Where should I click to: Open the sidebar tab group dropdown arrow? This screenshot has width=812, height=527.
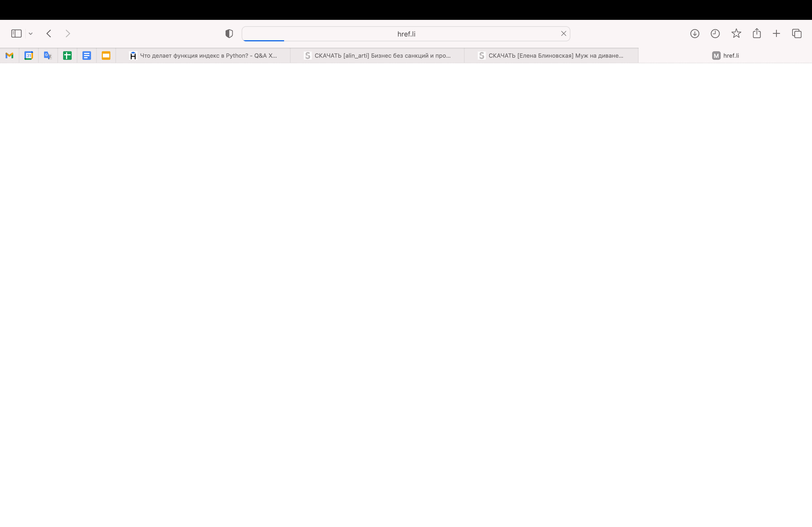pyautogui.click(x=31, y=34)
